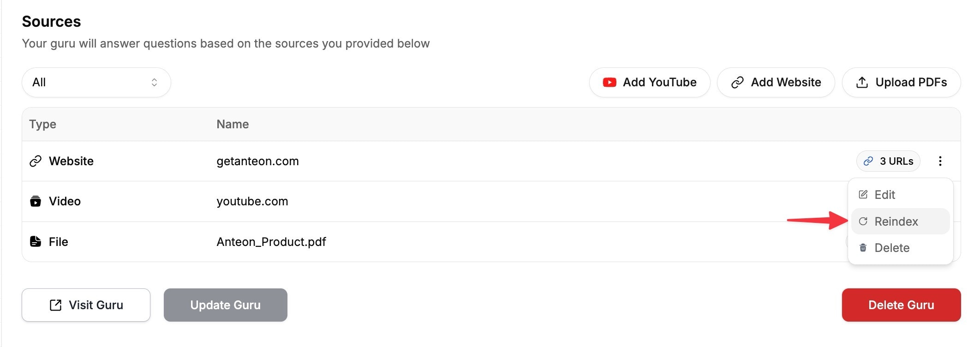Viewport: 980px width, 347px height.
Task: Click the Add Website button
Action: (x=776, y=82)
